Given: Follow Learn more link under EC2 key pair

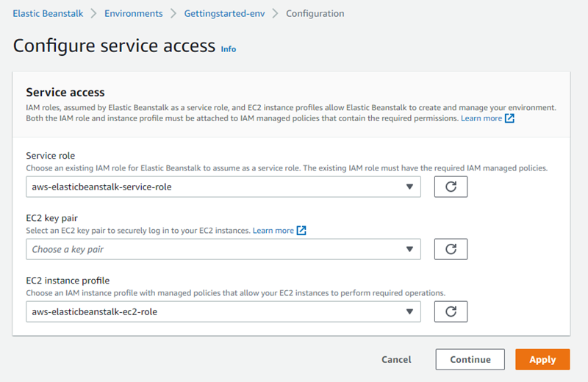Looking at the screenshot, I should pyautogui.click(x=273, y=231).
